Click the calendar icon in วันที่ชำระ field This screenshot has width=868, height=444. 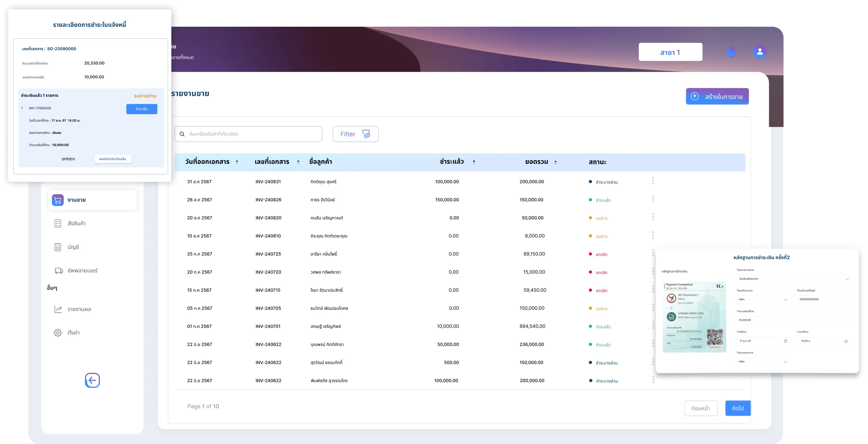pyautogui.click(x=785, y=341)
